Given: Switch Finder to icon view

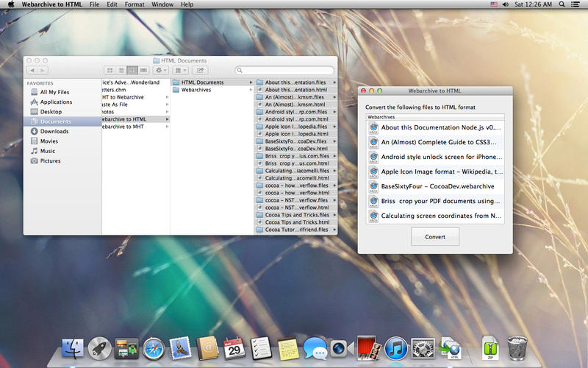Looking at the screenshot, I should pyautogui.click(x=110, y=70).
